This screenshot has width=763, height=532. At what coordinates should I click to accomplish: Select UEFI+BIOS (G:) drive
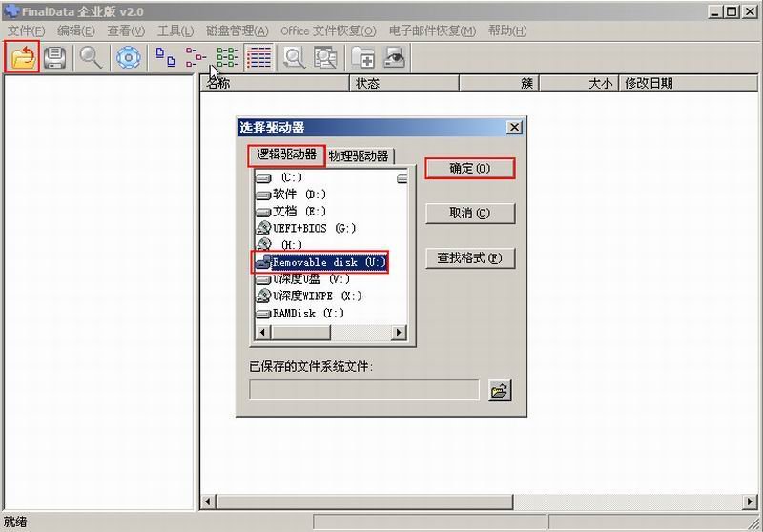coord(306,228)
